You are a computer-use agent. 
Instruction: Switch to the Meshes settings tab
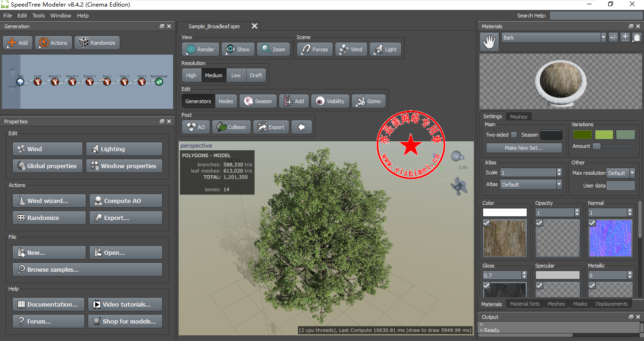pos(519,117)
